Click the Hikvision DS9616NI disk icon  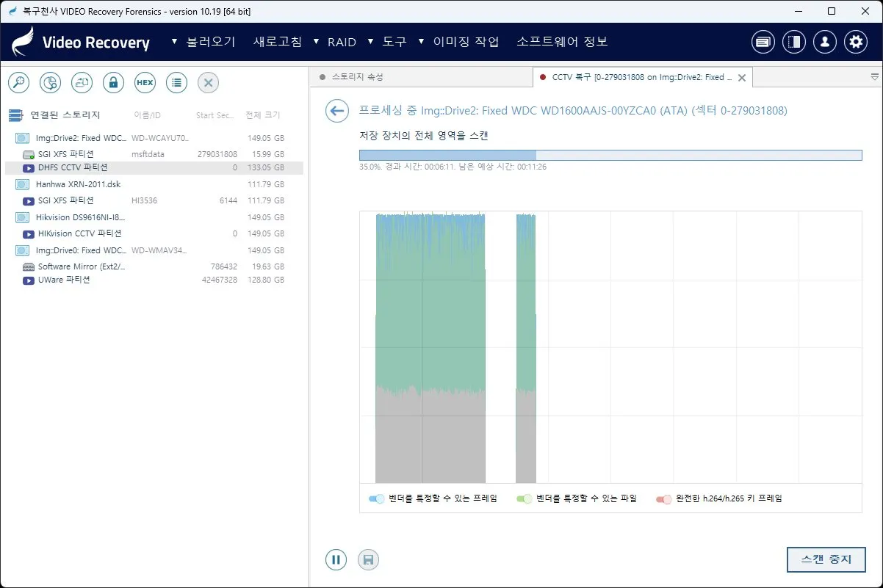23,217
